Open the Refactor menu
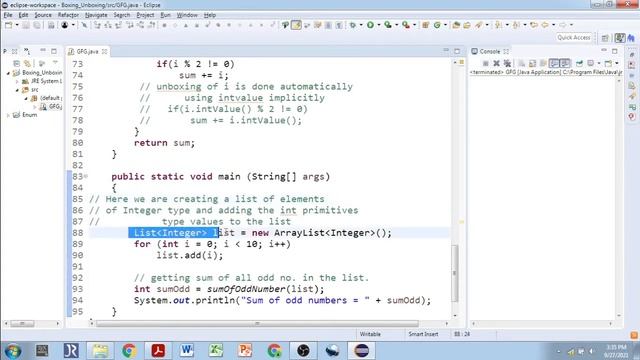The width and height of the screenshot is (640, 360). coord(68,15)
